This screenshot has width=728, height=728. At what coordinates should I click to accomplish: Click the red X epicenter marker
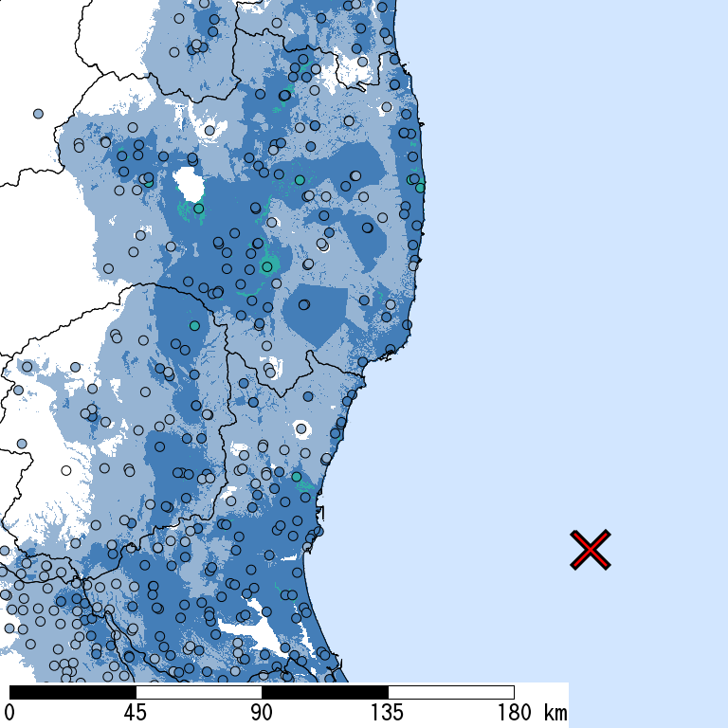tap(591, 550)
